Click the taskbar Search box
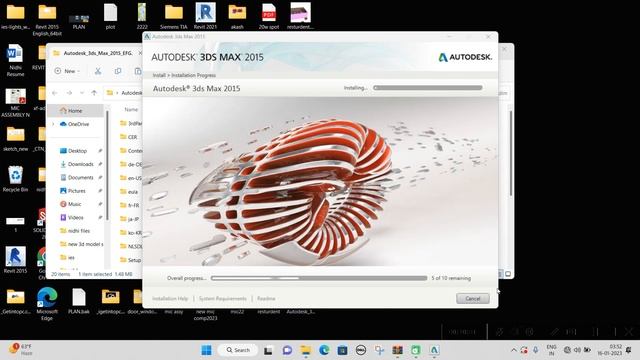This screenshot has width=640, height=360. [238, 350]
